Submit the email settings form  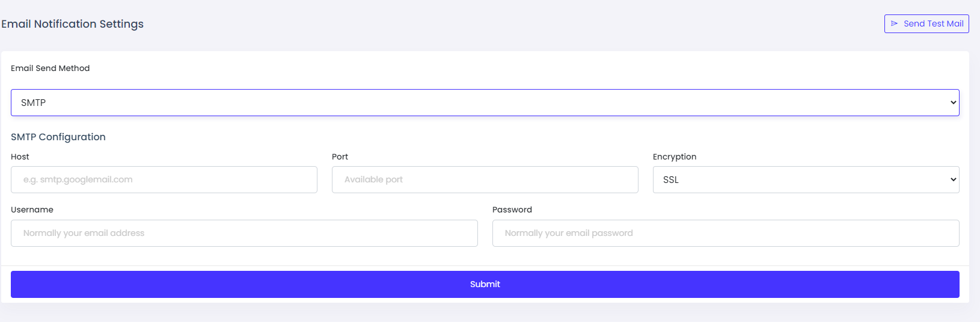tap(485, 285)
